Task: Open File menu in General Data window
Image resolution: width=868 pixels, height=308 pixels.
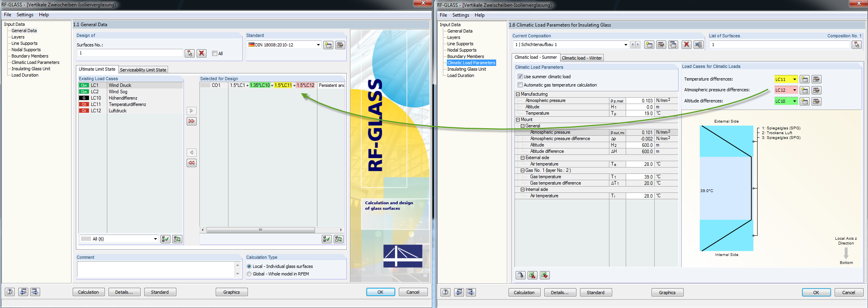Action: coord(8,15)
